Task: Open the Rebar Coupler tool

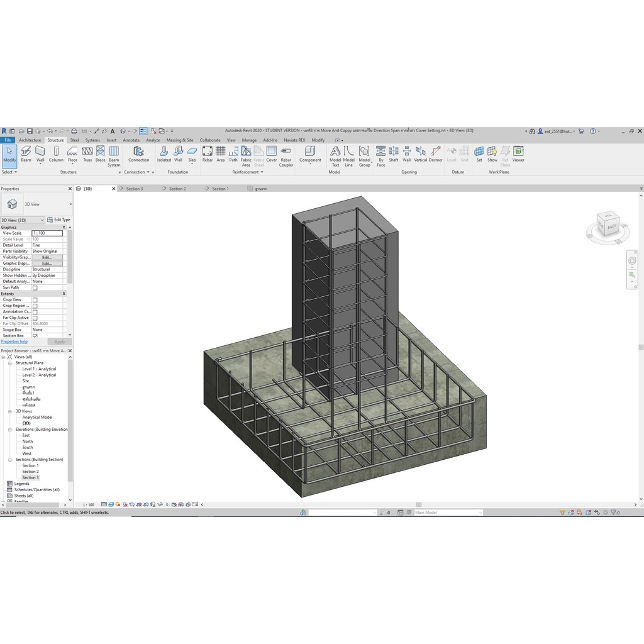Action: [286, 157]
